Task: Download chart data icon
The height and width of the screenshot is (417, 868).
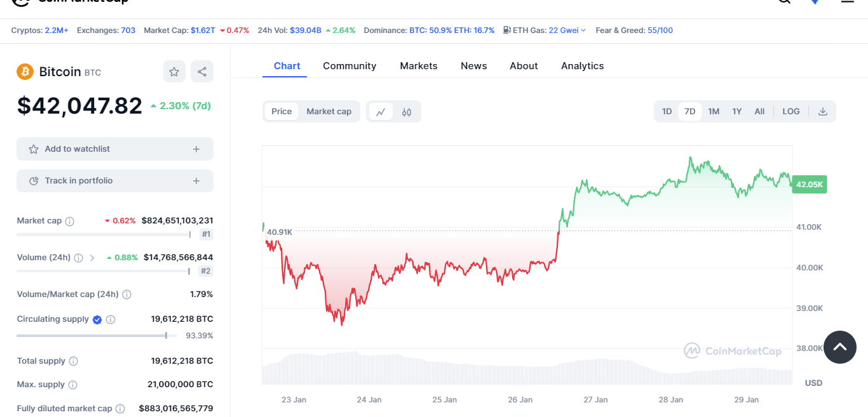Action: tap(823, 112)
